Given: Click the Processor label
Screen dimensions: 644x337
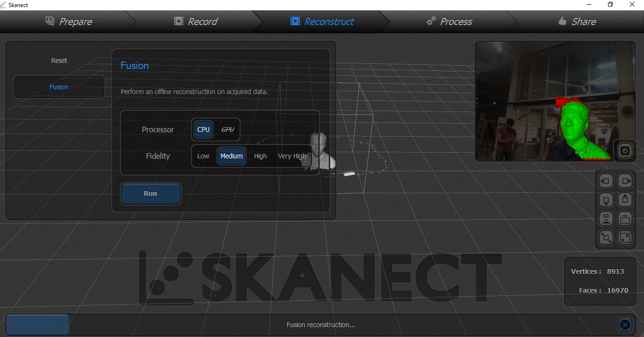Looking at the screenshot, I should click(x=158, y=130).
